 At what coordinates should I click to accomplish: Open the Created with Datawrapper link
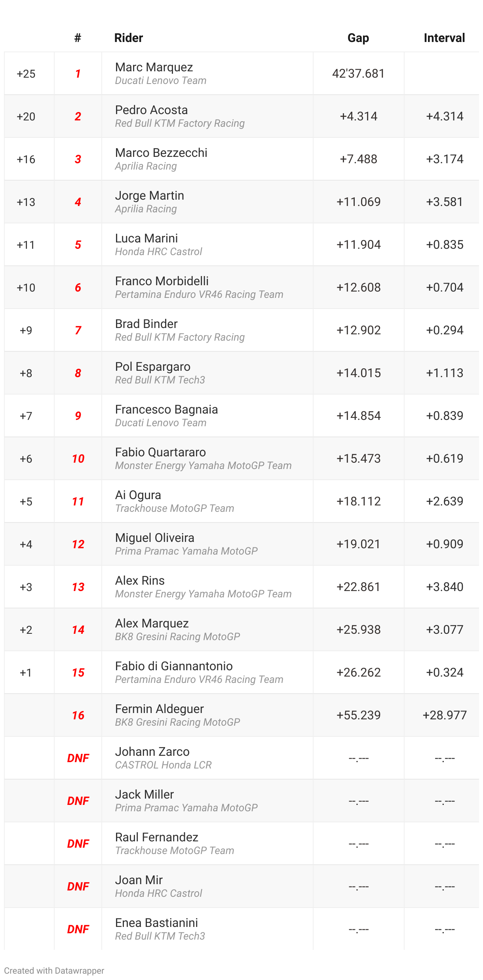coord(54,970)
